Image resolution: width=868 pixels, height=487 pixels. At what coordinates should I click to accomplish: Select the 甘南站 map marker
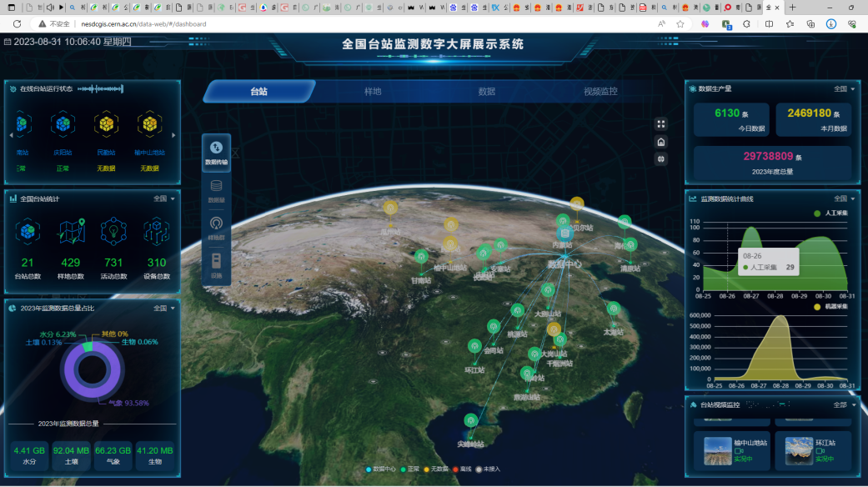(x=421, y=257)
